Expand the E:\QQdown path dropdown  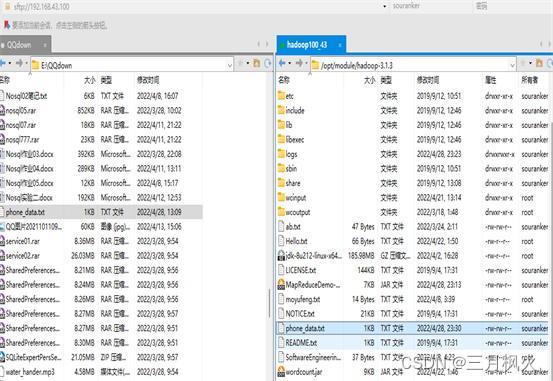click(229, 65)
